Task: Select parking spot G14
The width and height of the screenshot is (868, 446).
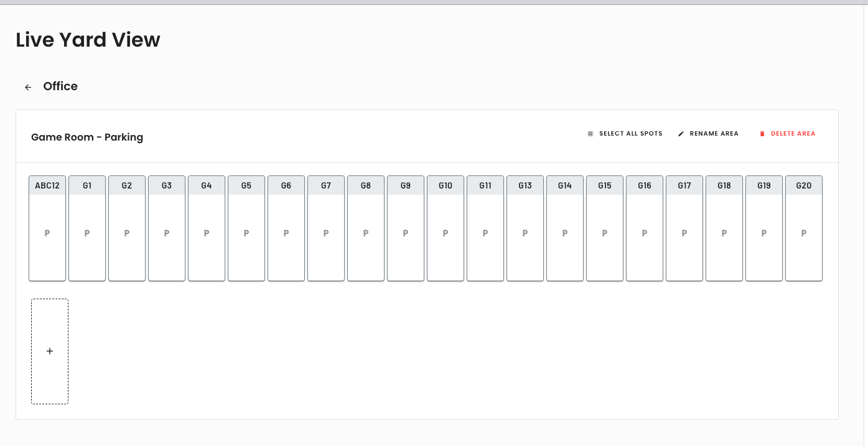Action: pos(565,228)
